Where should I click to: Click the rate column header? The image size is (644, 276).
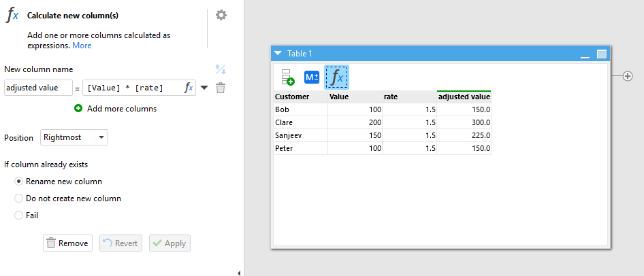pyautogui.click(x=410, y=97)
